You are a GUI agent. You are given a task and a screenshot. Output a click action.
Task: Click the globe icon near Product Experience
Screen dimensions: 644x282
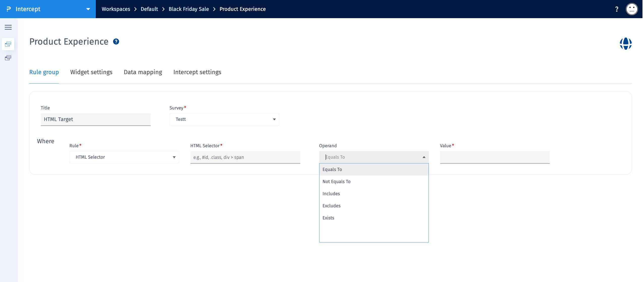pyautogui.click(x=626, y=43)
